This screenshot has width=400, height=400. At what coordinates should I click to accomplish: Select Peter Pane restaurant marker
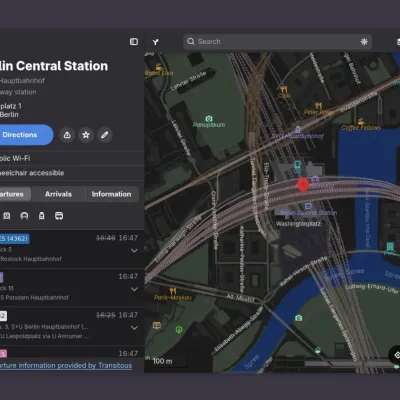[x=318, y=106]
